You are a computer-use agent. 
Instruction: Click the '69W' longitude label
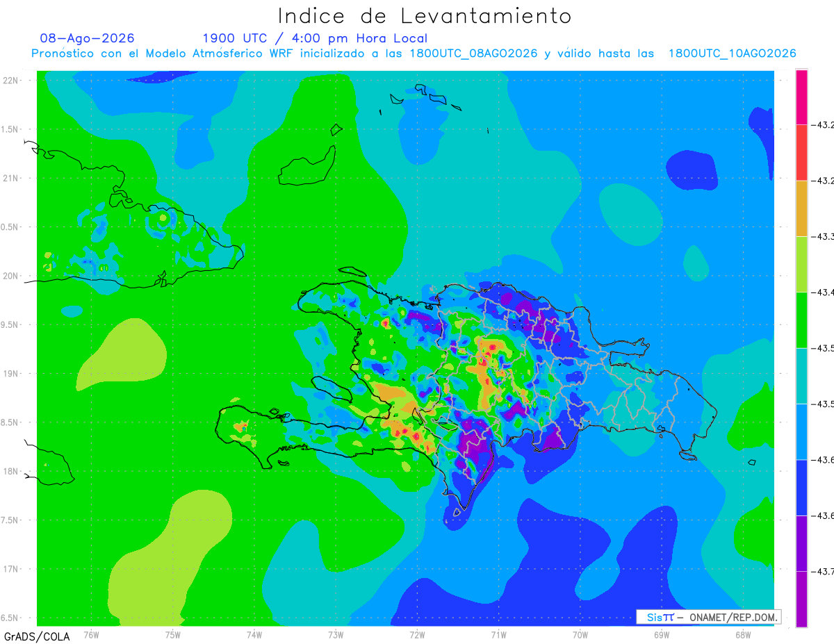[x=662, y=634]
